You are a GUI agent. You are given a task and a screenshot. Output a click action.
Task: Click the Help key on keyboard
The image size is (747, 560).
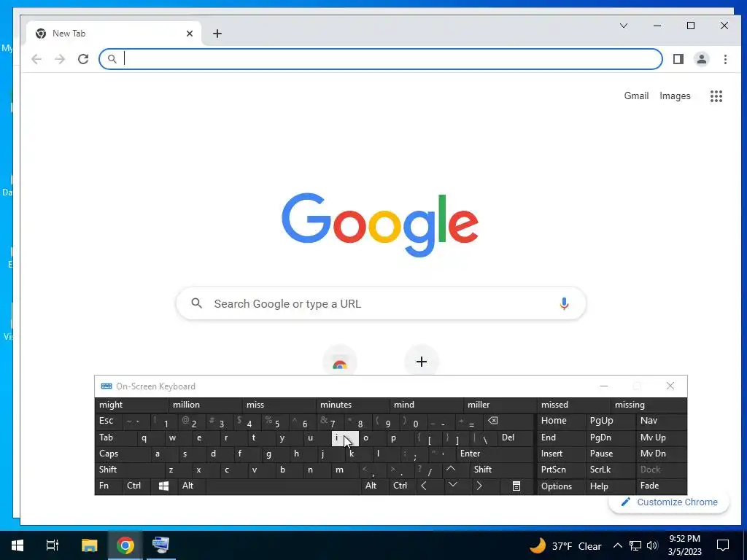[x=611, y=486]
